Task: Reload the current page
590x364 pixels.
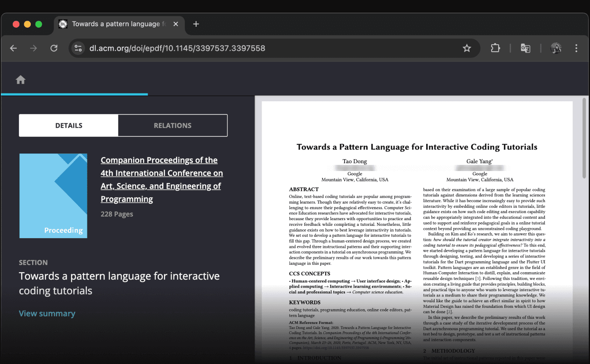Action: [x=54, y=48]
